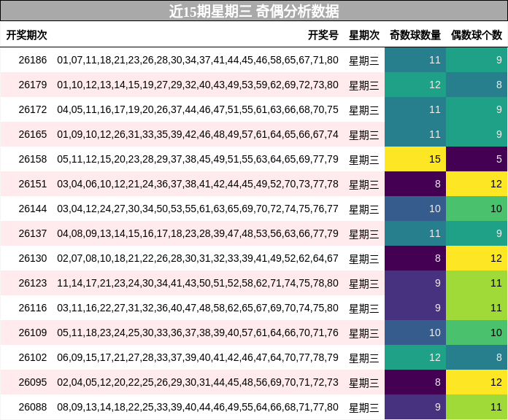Click odd count 10 in row 26144
Image resolution: width=508 pixels, height=420 pixels.
tap(415, 209)
